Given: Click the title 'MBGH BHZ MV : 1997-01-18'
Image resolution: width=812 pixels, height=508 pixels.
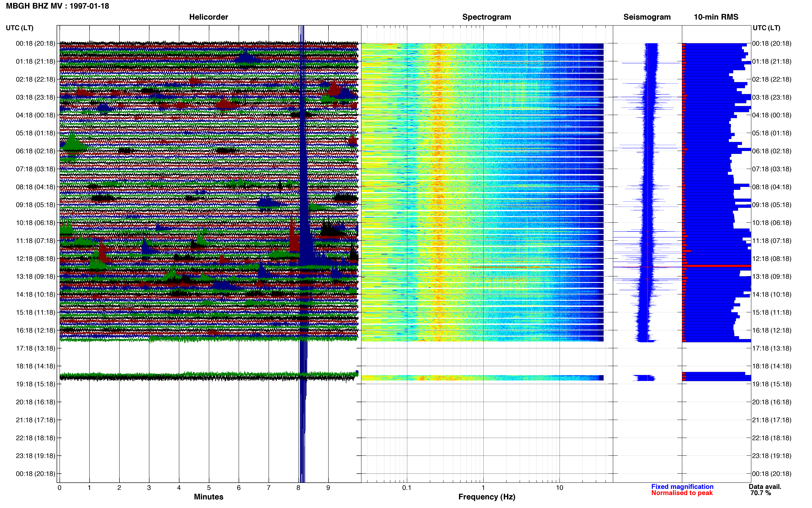Looking at the screenshot, I should [x=57, y=6].
